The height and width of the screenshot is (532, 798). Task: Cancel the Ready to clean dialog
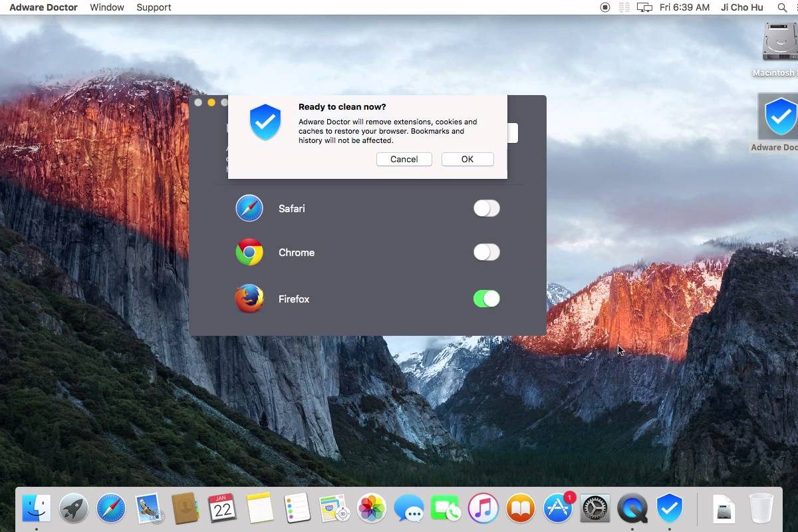tap(404, 159)
